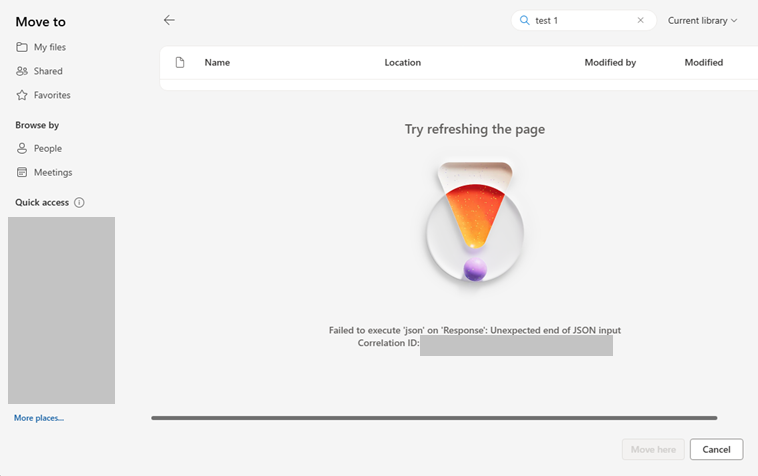Open the More places link
The height and width of the screenshot is (476, 758).
pos(39,418)
